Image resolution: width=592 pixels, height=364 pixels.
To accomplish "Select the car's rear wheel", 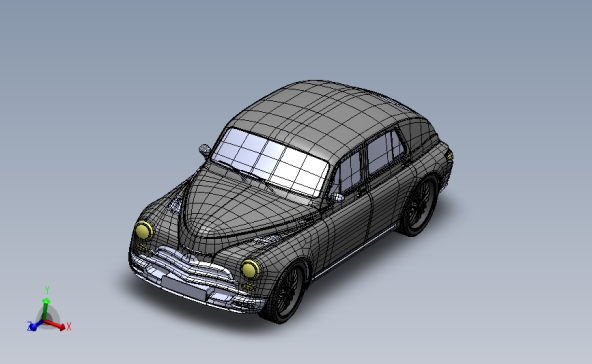I will [418, 206].
